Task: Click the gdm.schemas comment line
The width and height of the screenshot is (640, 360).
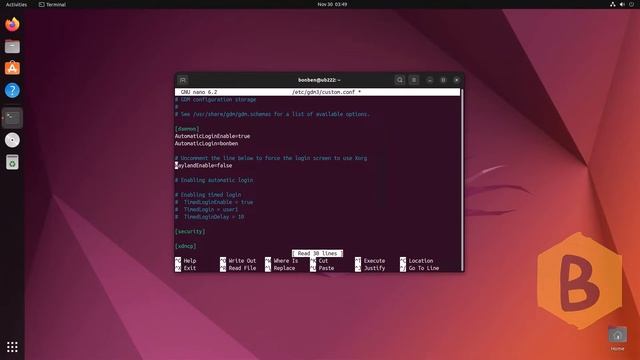Action: (272, 114)
